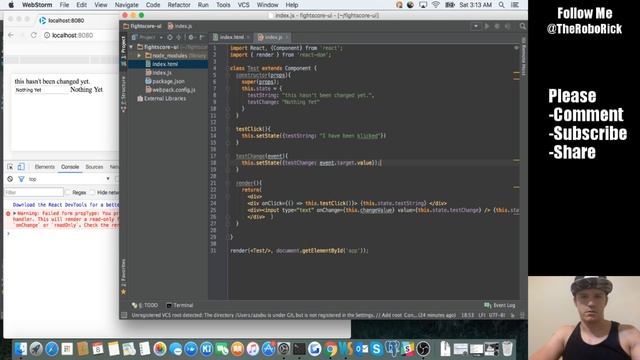Close the index.js editor tab
The width and height of the screenshot is (640, 360).
pos(287,37)
